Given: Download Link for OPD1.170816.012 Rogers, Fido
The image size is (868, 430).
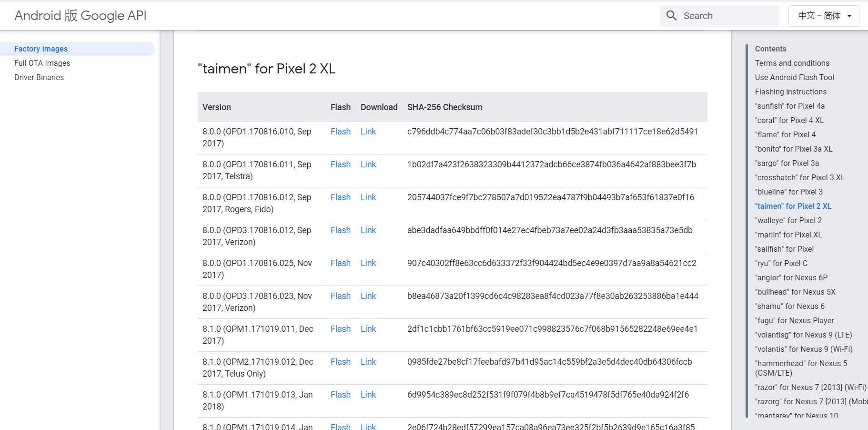Looking at the screenshot, I should pos(368,197).
